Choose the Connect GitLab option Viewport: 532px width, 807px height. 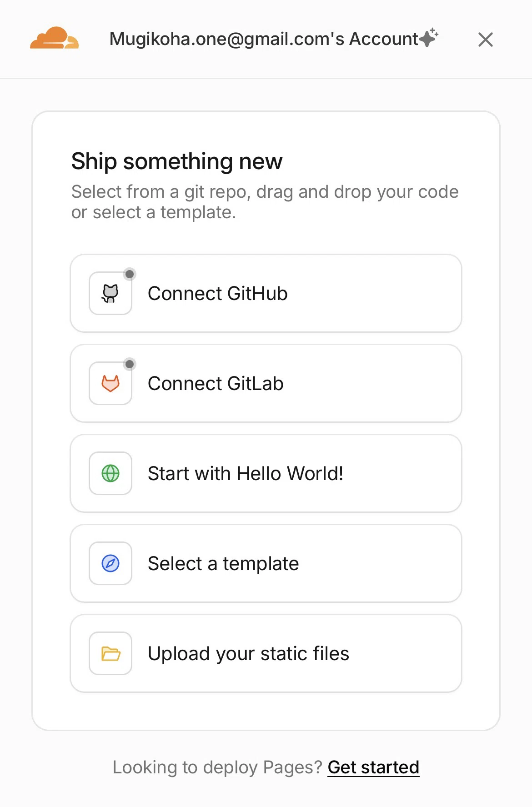pos(266,383)
